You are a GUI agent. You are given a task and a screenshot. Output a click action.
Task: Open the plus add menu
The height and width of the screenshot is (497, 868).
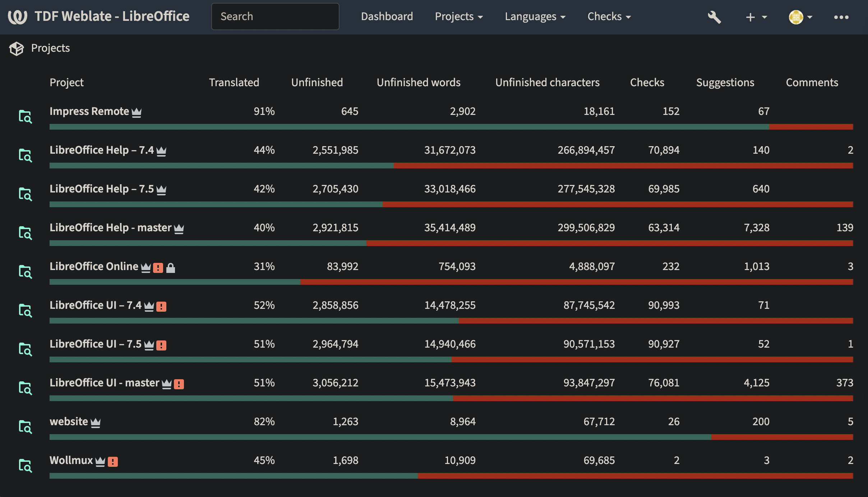coord(756,17)
